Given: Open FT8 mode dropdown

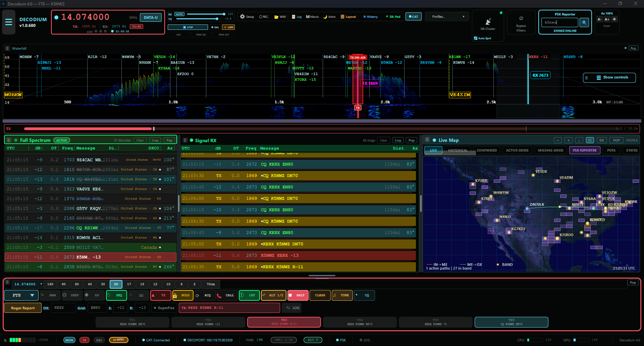Looking at the screenshot, I should tap(21, 295).
